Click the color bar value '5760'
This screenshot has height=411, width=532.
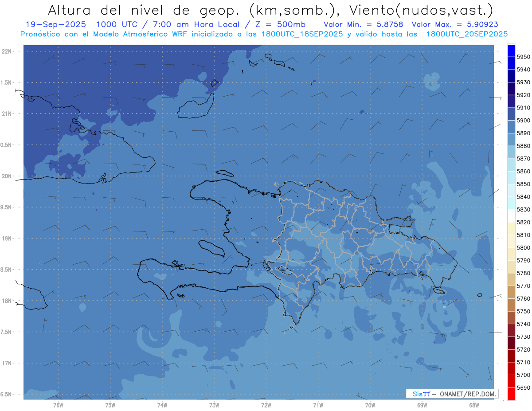[x=524, y=298]
